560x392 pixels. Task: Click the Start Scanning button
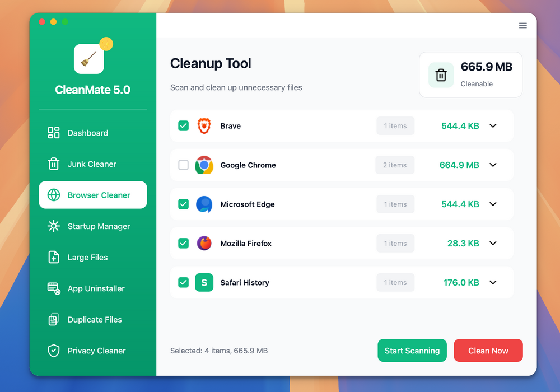pos(412,351)
